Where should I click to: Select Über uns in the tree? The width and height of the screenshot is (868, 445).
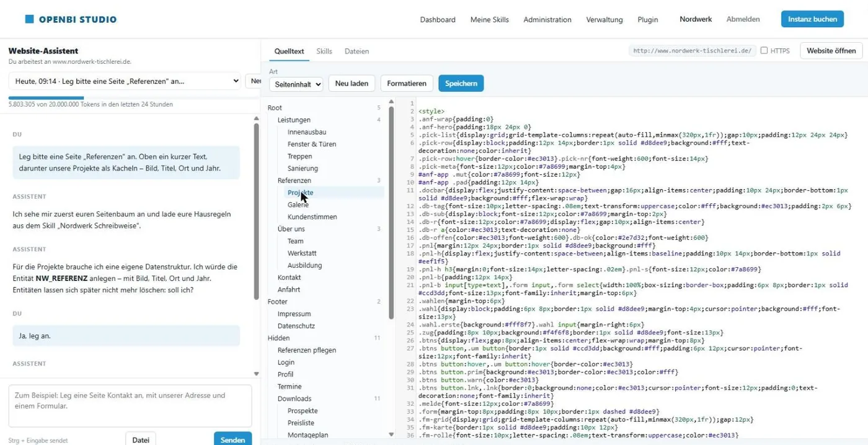coord(291,229)
